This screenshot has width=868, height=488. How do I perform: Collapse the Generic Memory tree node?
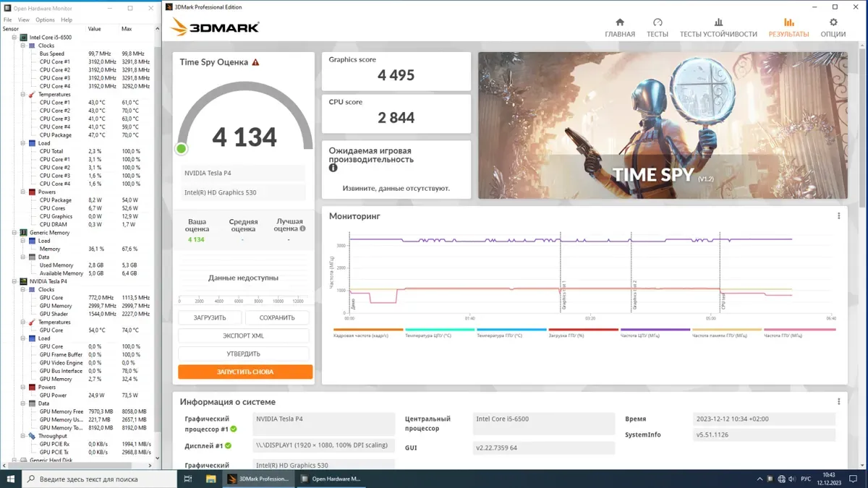(x=14, y=233)
